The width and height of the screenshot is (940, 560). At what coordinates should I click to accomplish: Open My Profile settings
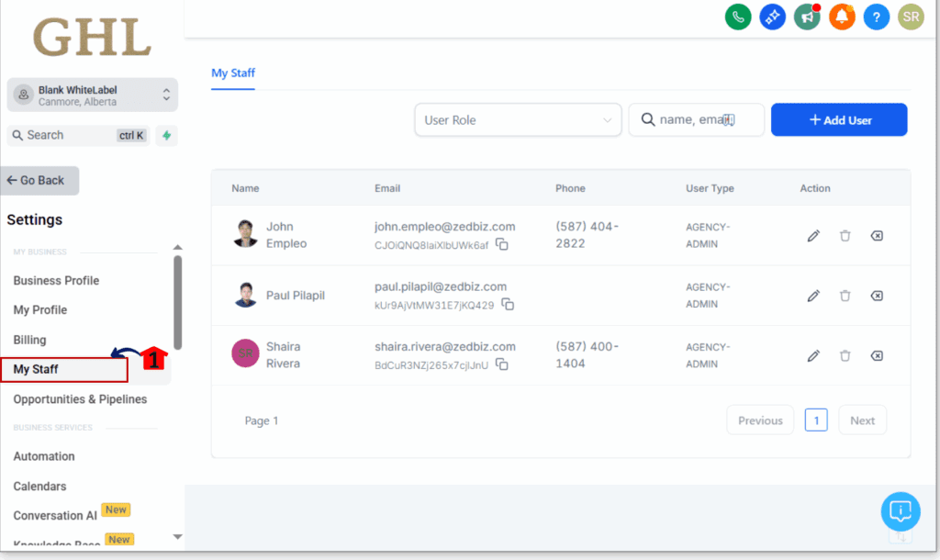coord(40,310)
